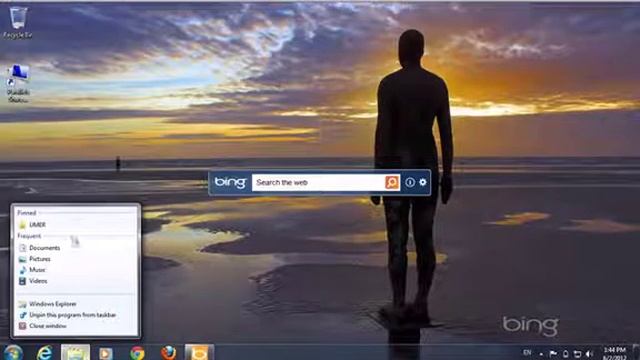Image resolution: width=640 pixels, height=360 pixels.
Task: Launch Google Chrome from the taskbar
Action: pos(137,353)
